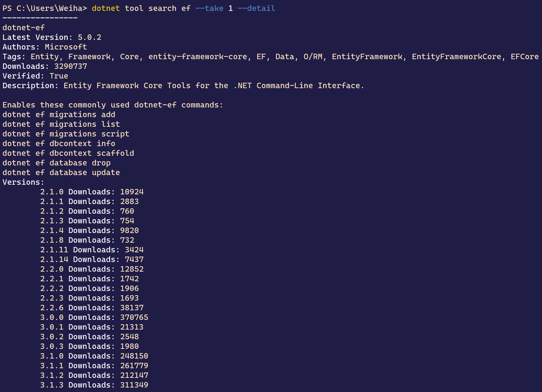
Task: Click 'dotnet ef migrations list' line
Action: 61,124
